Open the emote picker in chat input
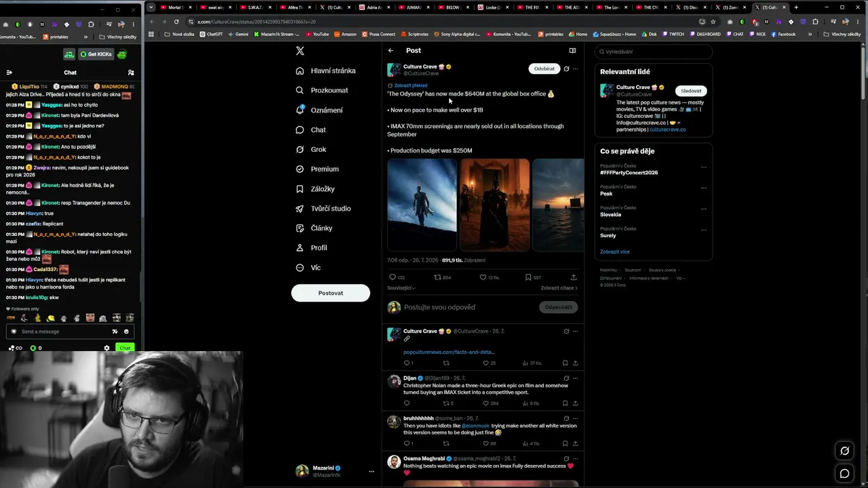 click(126, 331)
